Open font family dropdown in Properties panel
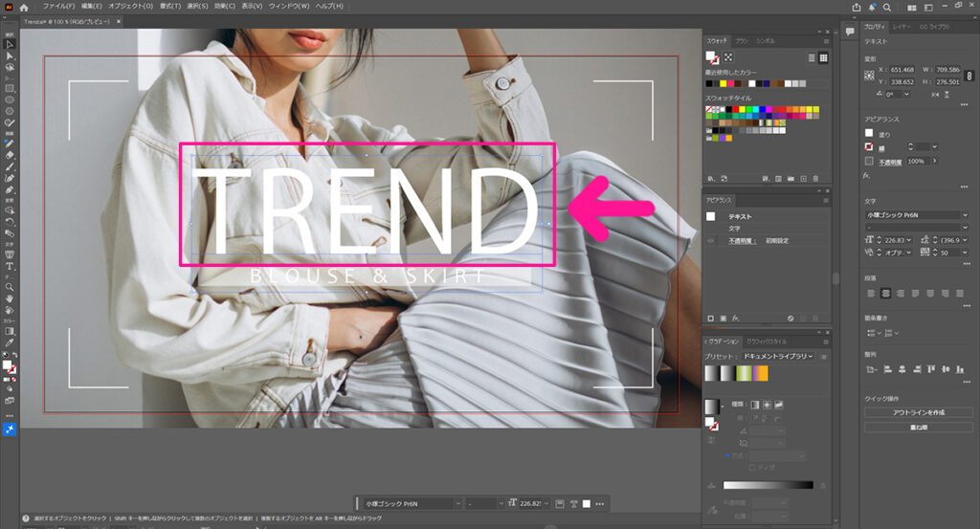This screenshot has width=980, height=529. click(x=965, y=215)
